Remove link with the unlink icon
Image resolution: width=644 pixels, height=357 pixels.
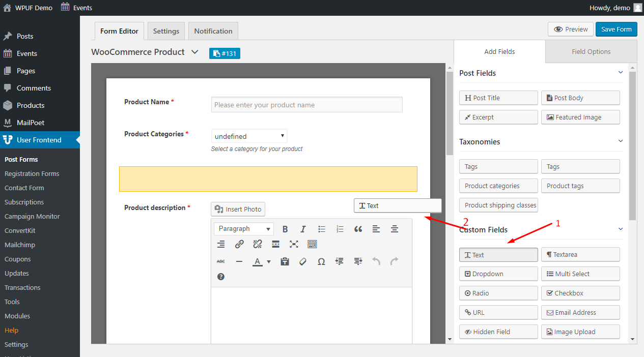click(258, 245)
